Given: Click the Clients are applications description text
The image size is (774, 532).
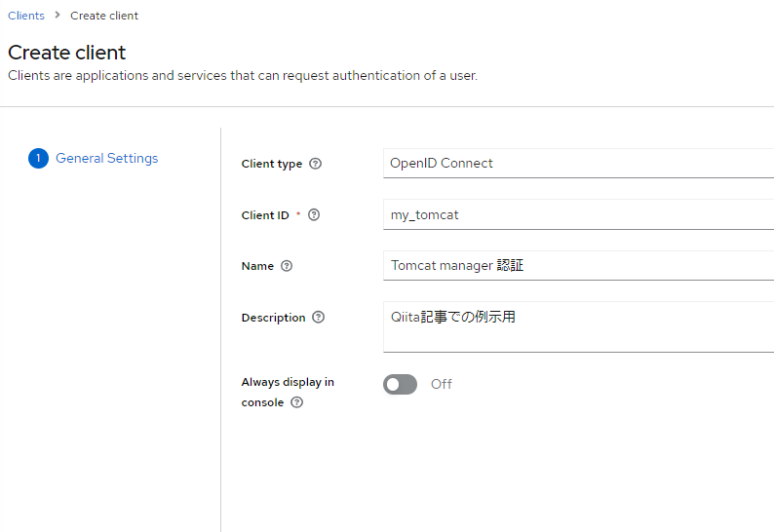Looking at the screenshot, I should tap(243, 75).
